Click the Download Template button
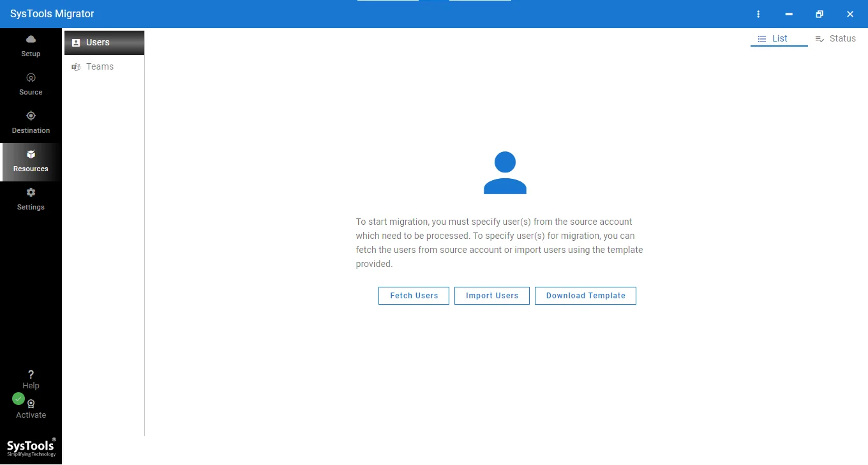 pos(585,296)
